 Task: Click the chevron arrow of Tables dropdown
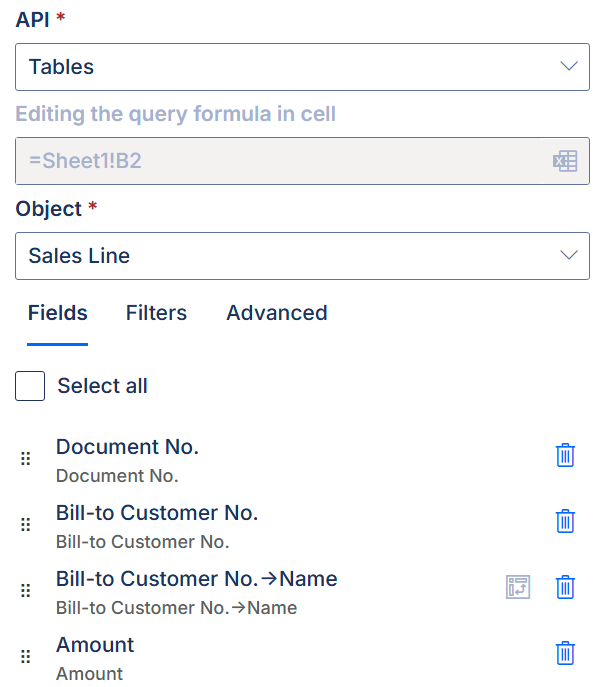tap(569, 67)
